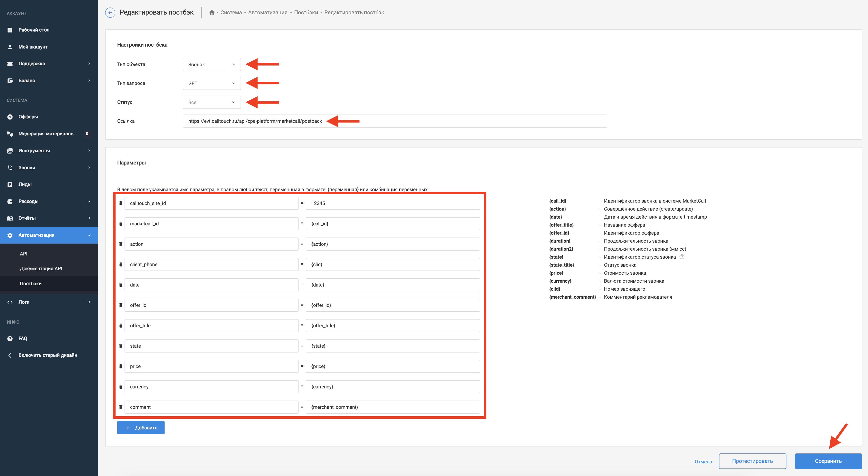Click the back arrow circle icon
868x476 pixels.
pos(110,12)
